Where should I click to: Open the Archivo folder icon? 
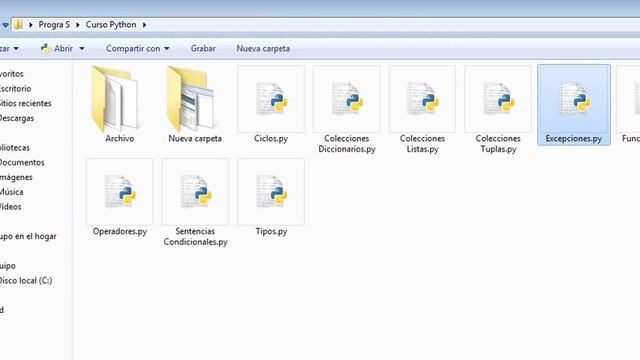point(115,99)
